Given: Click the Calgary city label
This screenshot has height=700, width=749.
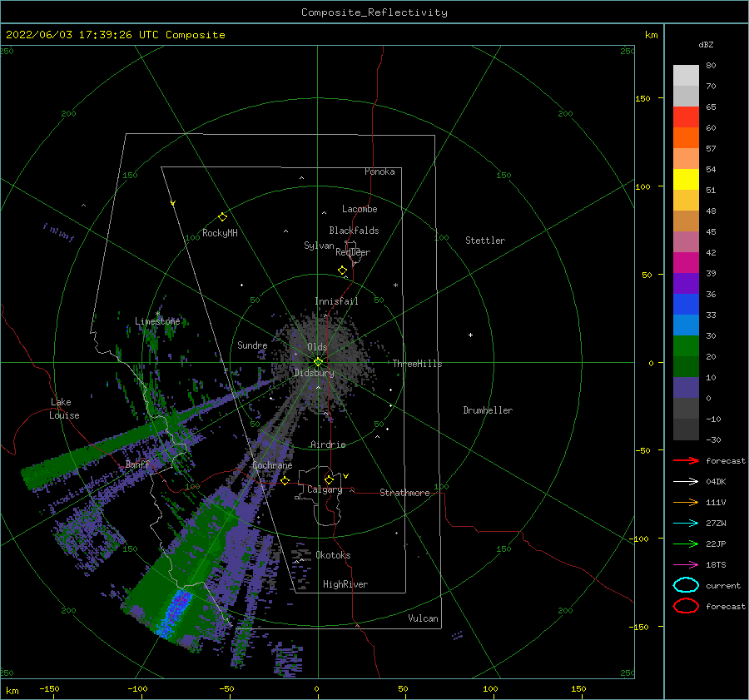Looking at the screenshot, I should coord(325,489).
